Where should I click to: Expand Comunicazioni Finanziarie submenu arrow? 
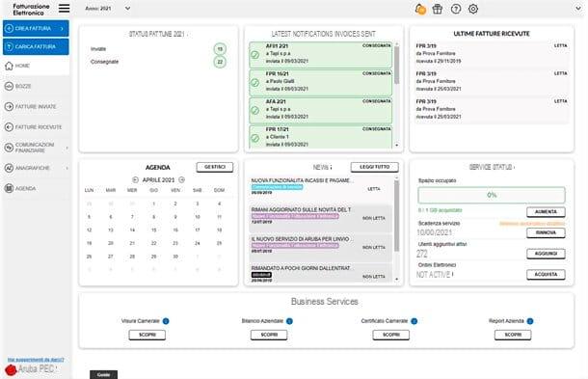[67, 148]
